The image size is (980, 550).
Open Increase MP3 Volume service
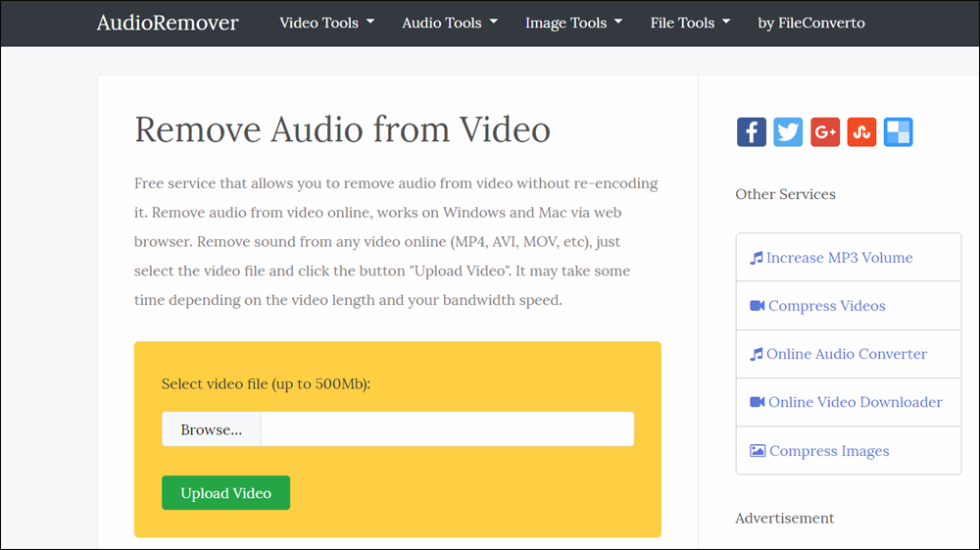tap(840, 258)
